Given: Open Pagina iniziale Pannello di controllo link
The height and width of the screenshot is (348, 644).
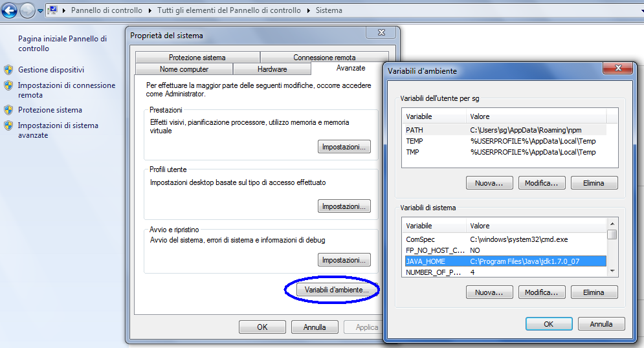Looking at the screenshot, I should point(62,43).
